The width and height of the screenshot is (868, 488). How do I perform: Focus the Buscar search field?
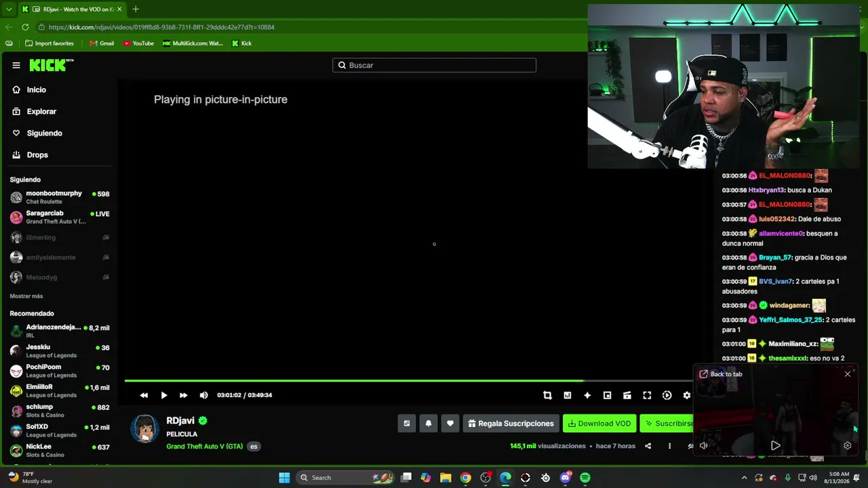pos(434,65)
